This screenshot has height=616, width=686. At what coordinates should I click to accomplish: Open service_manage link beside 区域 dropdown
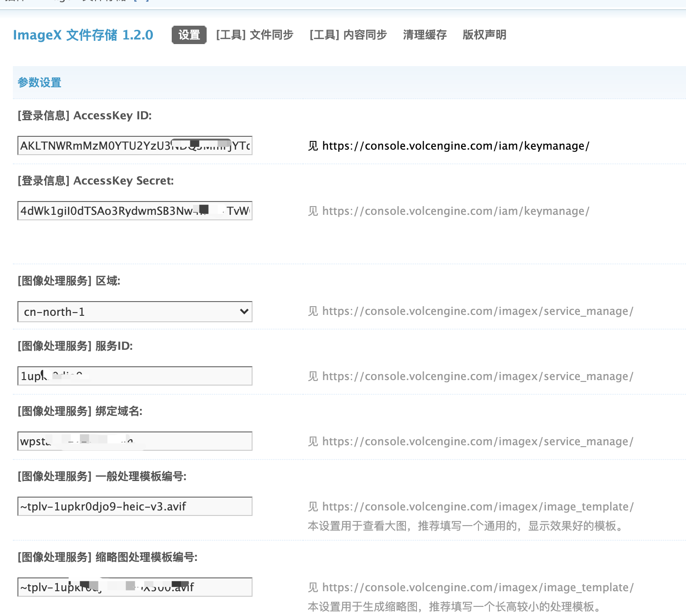pos(478,311)
